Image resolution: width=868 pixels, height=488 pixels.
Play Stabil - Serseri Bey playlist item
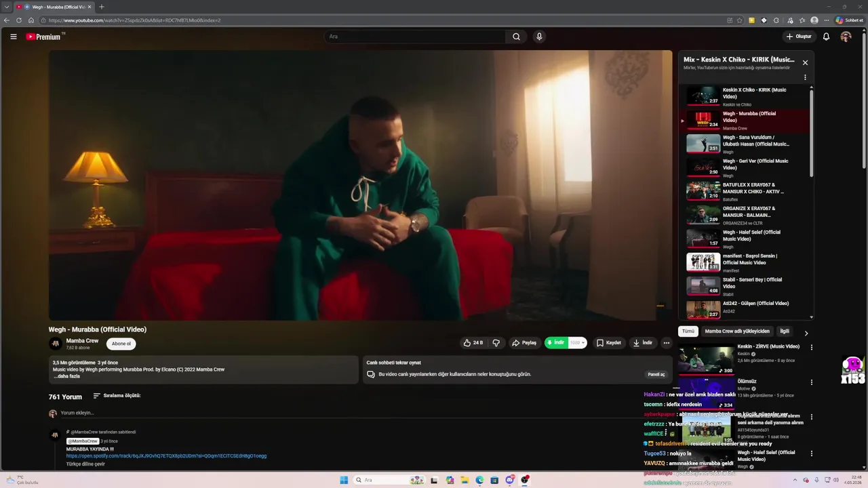coord(745,286)
